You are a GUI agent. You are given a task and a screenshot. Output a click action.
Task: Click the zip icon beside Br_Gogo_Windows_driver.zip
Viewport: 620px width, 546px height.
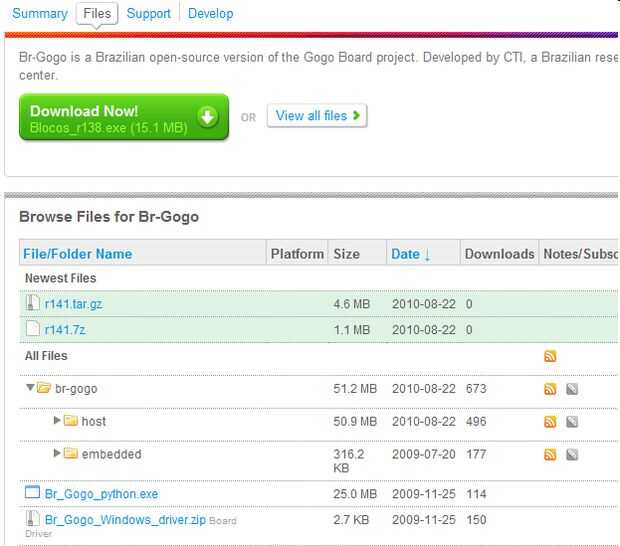32,518
